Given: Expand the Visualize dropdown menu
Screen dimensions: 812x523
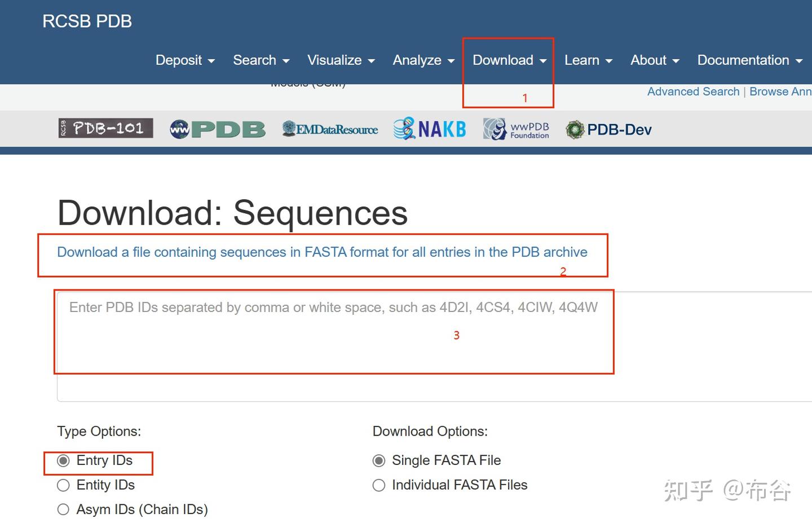Looking at the screenshot, I should point(341,60).
